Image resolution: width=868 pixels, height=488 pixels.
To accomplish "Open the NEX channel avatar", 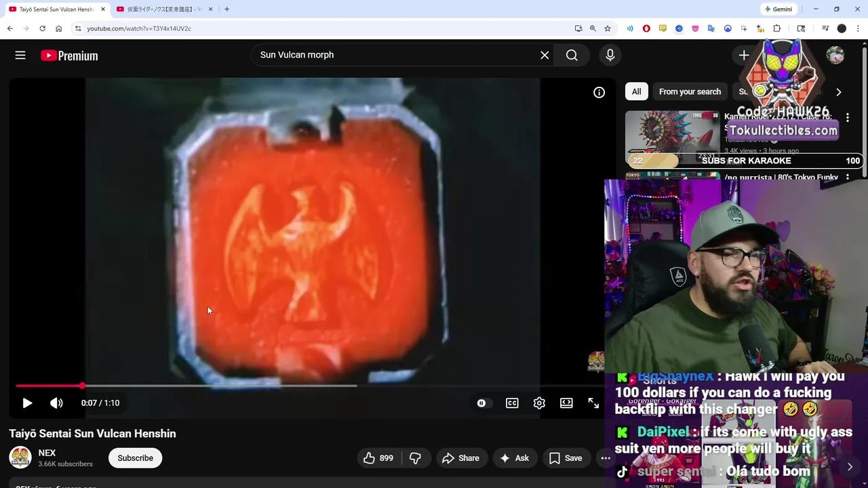I will click(x=20, y=457).
